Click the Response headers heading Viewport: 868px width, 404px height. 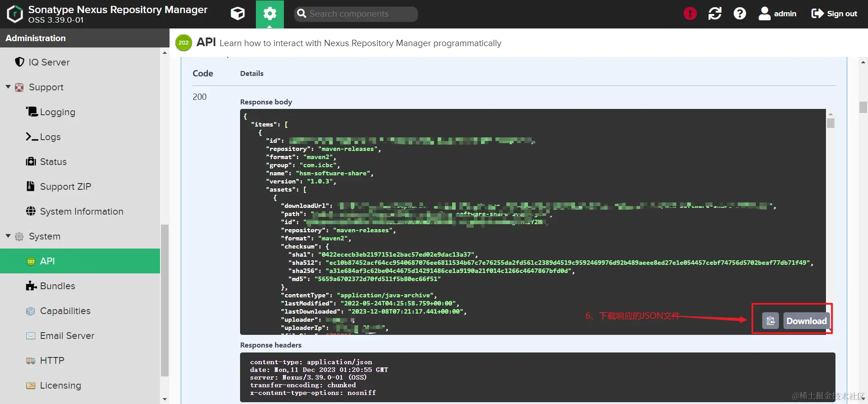point(270,345)
